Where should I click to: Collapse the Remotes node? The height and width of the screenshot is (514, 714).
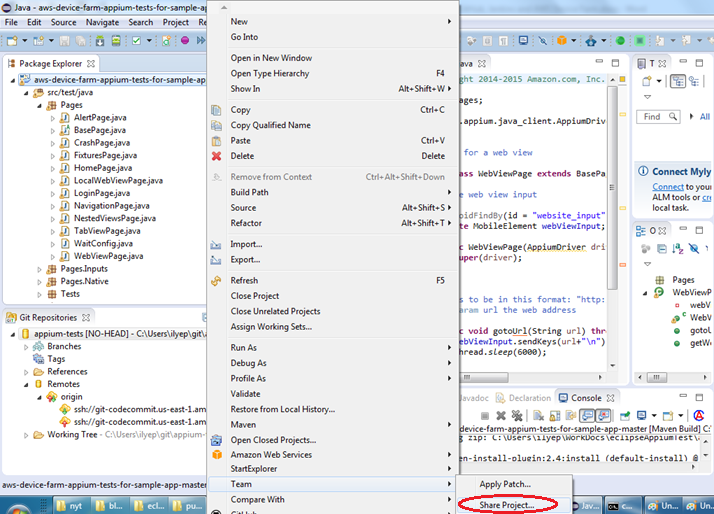pyautogui.click(x=26, y=385)
